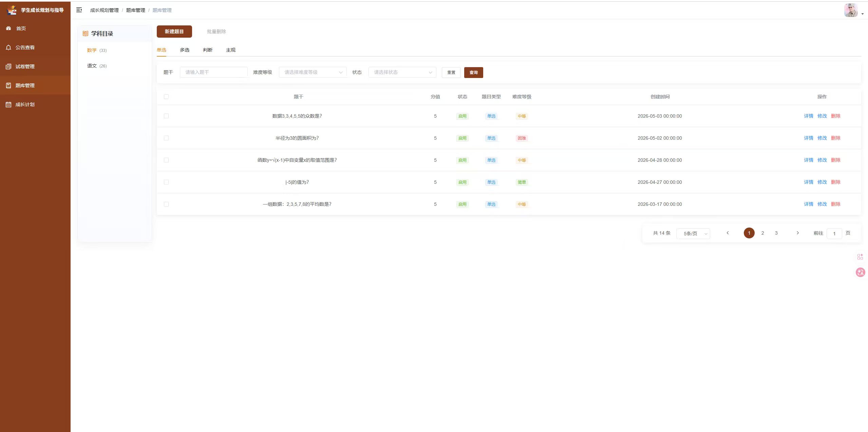Open 详情 for the 平均数 question row
This screenshot has width=868, height=432.
[x=809, y=204]
